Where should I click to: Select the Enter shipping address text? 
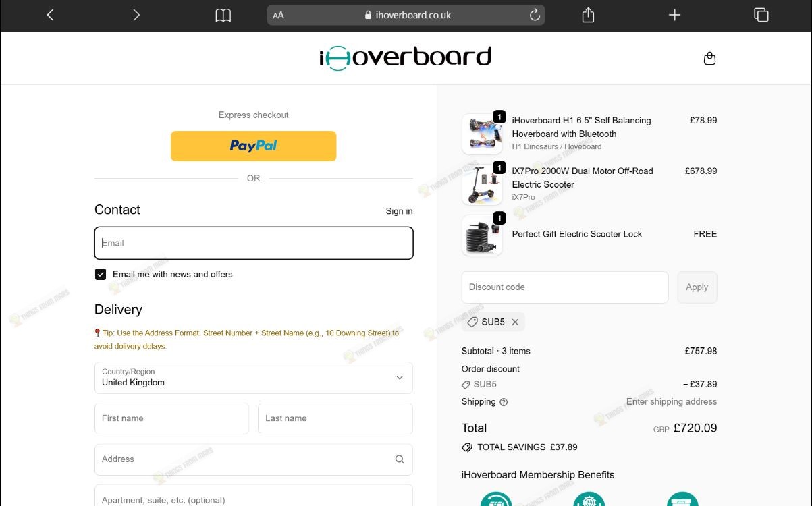(672, 401)
